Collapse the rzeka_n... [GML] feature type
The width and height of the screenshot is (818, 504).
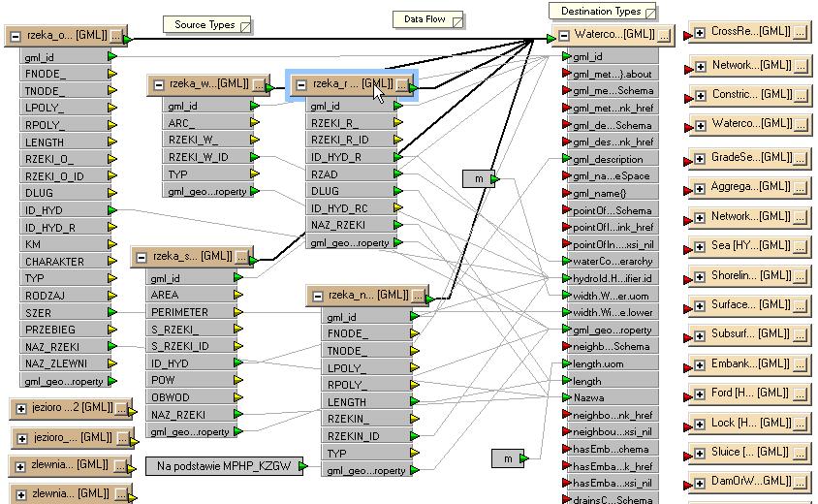coord(317,297)
